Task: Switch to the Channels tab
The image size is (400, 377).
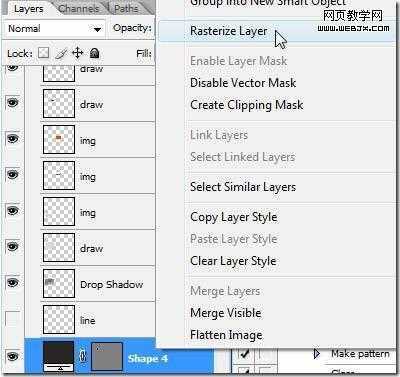Action: (x=79, y=9)
